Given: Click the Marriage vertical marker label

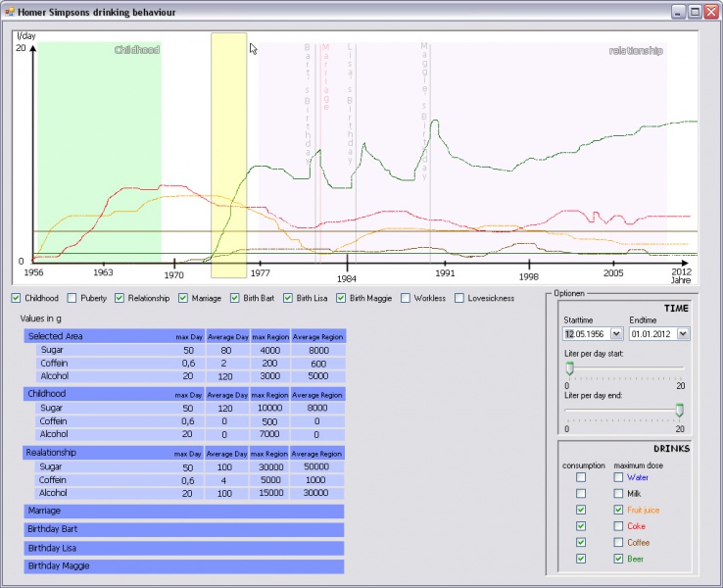Looking at the screenshot, I should coord(326,77).
